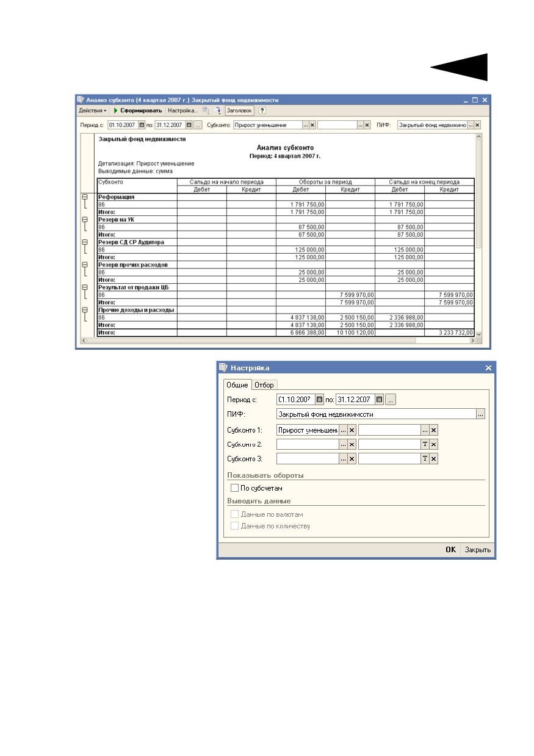Click the Сформировать button to generate the report
534x756 pixels.
pyautogui.click(x=137, y=110)
